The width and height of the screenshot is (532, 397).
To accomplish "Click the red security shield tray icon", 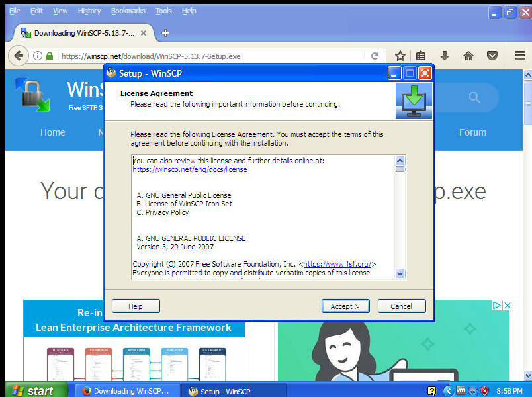I will coord(485,391).
